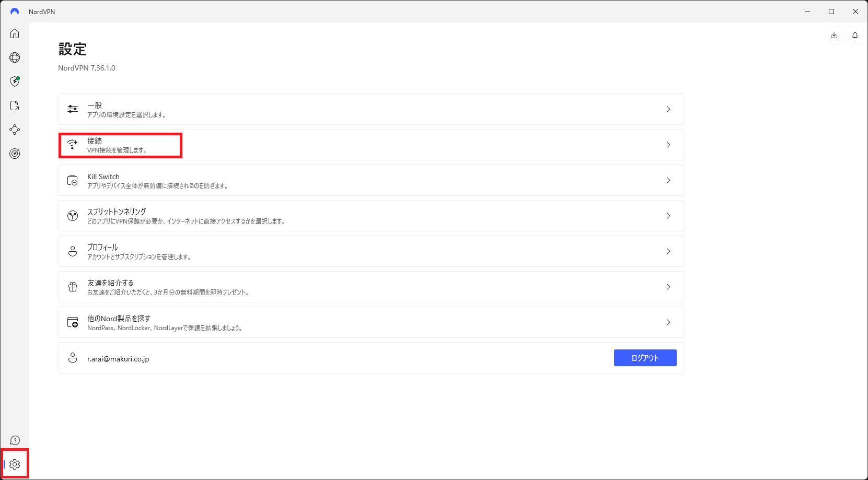Open the Meshnet icon in sidebar

(15, 130)
